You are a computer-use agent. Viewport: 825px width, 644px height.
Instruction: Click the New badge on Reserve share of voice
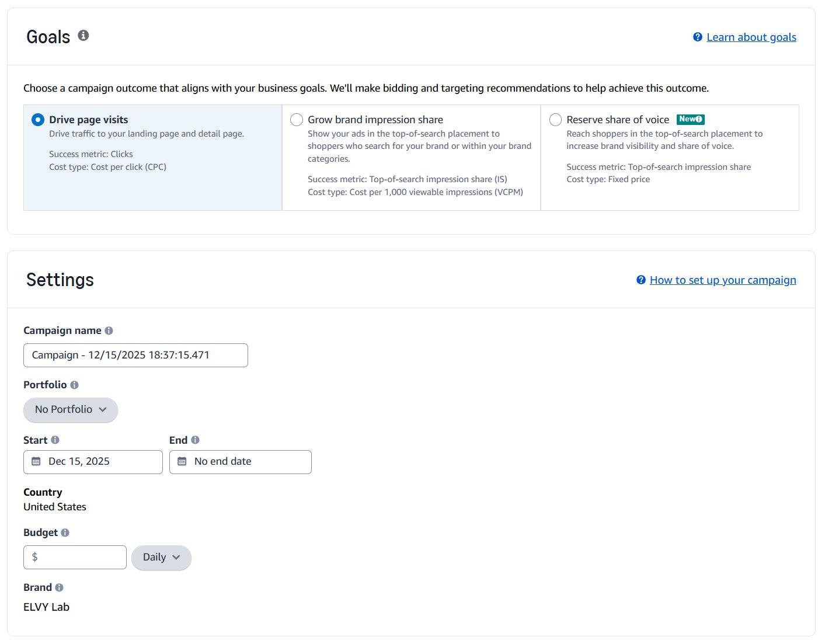(x=691, y=119)
